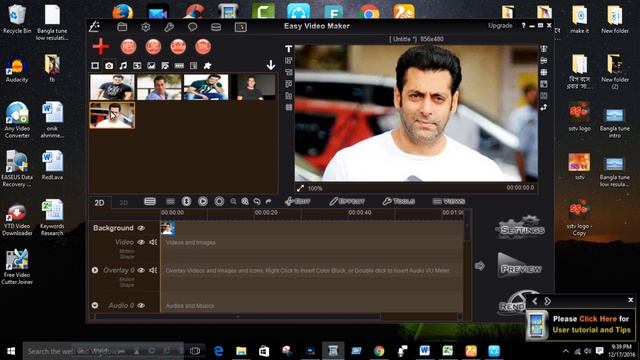Open Microsoft Edge from the taskbar
Screen dimensions: 640x360
(218, 351)
